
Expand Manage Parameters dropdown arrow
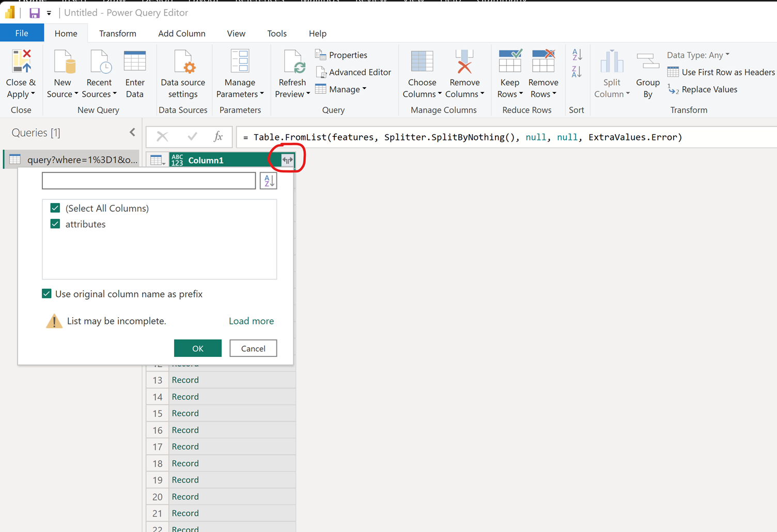point(262,94)
